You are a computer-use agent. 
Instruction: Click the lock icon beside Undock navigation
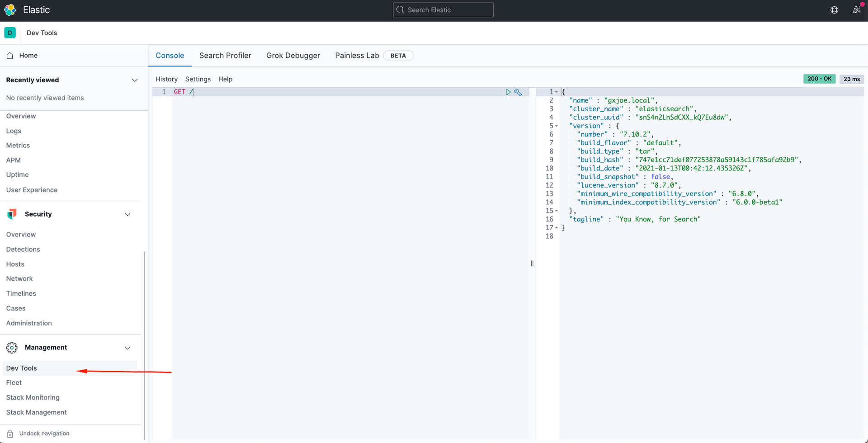pos(10,434)
